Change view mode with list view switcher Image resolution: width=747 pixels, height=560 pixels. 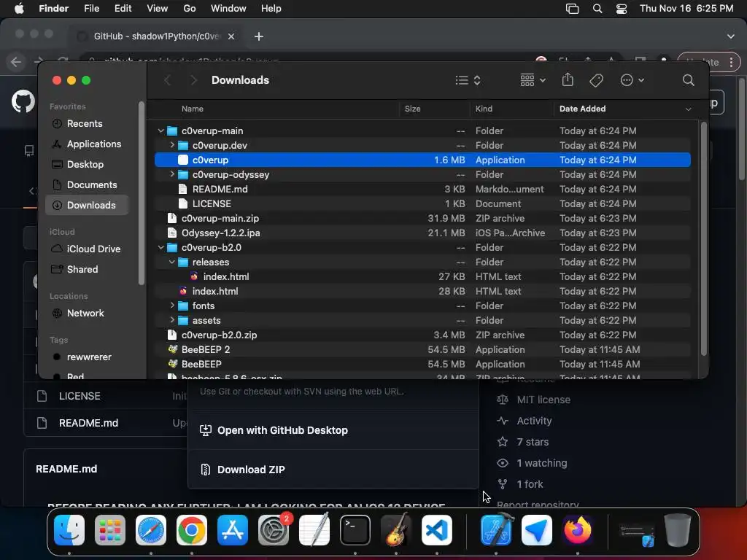pos(468,80)
